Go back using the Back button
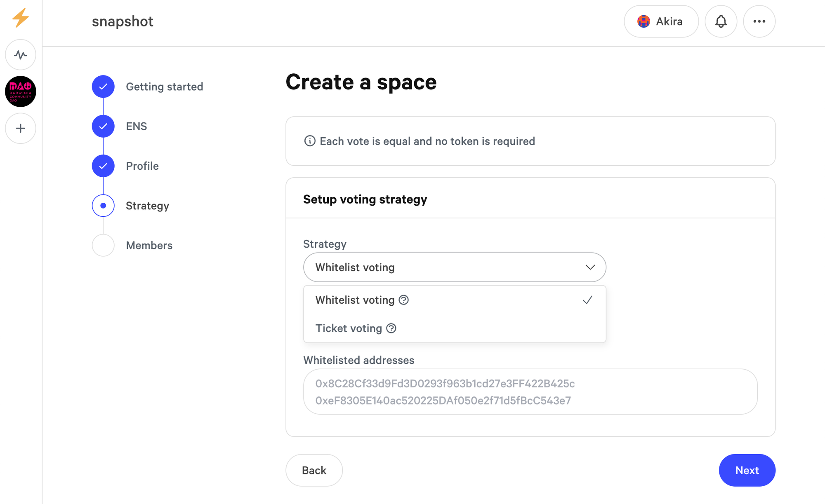Viewport: 825px width, 504px height. click(314, 470)
